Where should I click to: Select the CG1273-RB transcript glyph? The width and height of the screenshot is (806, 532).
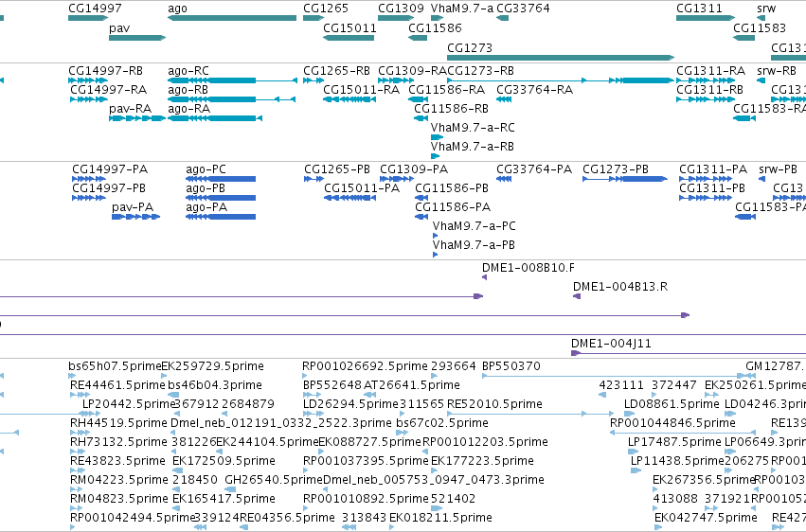point(561,80)
